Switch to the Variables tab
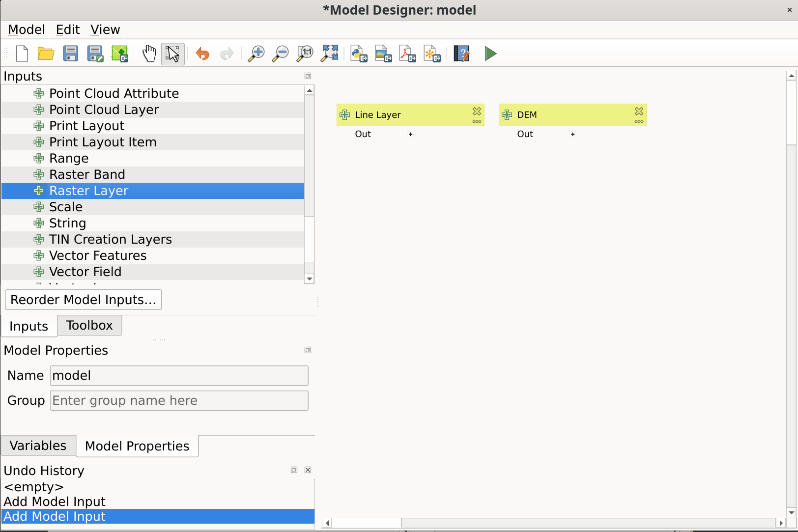798x532 pixels. tap(38, 446)
